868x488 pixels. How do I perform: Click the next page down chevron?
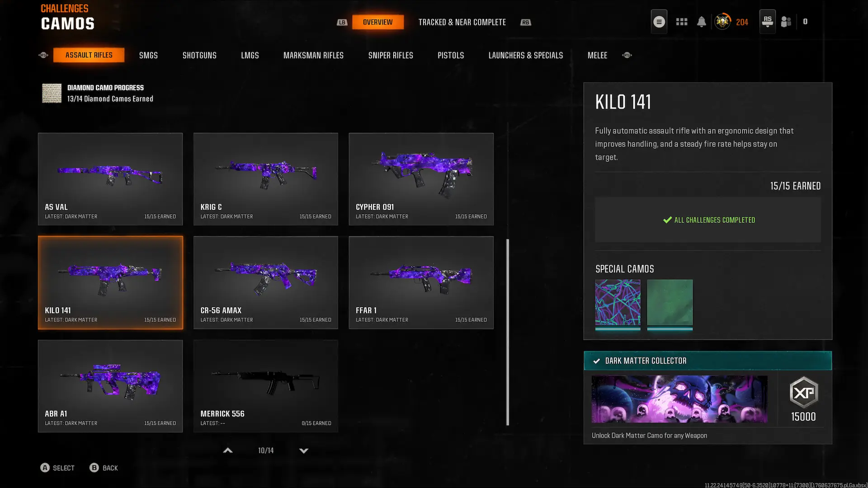point(304,450)
